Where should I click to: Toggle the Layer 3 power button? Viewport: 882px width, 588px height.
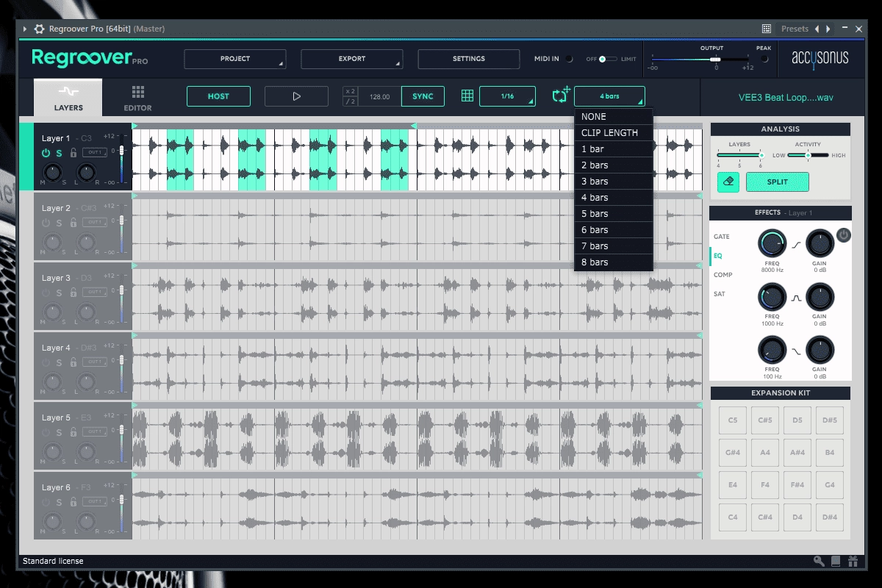(x=46, y=293)
